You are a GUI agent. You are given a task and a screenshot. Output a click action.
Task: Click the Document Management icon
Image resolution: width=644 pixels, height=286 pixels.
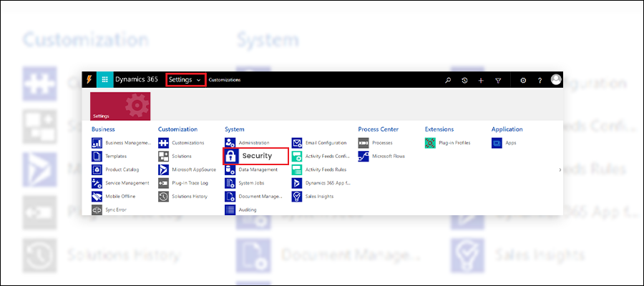(x=230, y=197)
